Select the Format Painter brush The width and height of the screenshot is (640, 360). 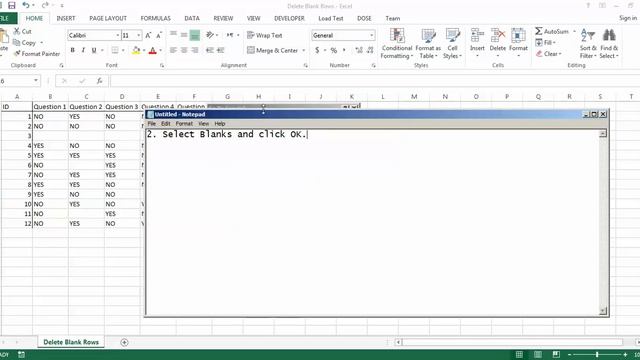(x=17, y=53)
